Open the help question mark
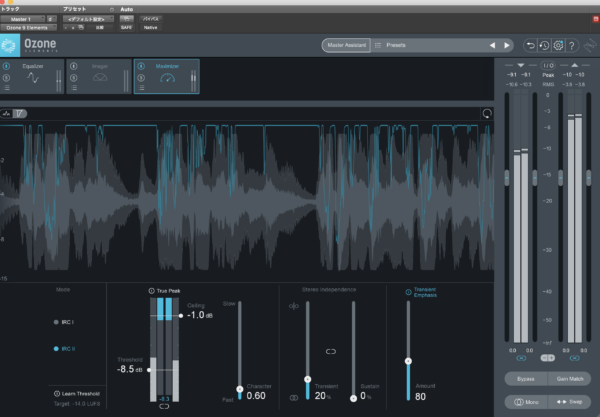The image size is (600, 417). point(572,46)
